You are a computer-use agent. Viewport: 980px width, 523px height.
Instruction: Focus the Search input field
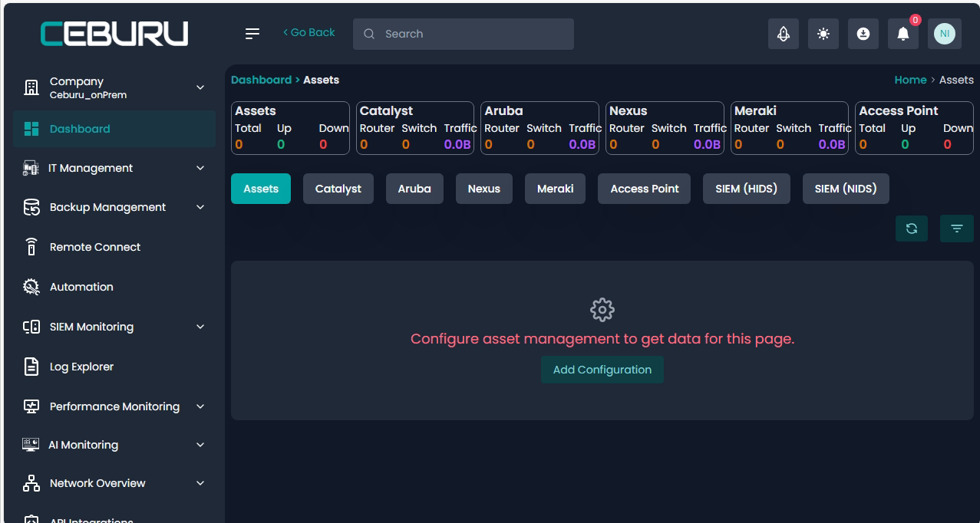coord(464,34)
